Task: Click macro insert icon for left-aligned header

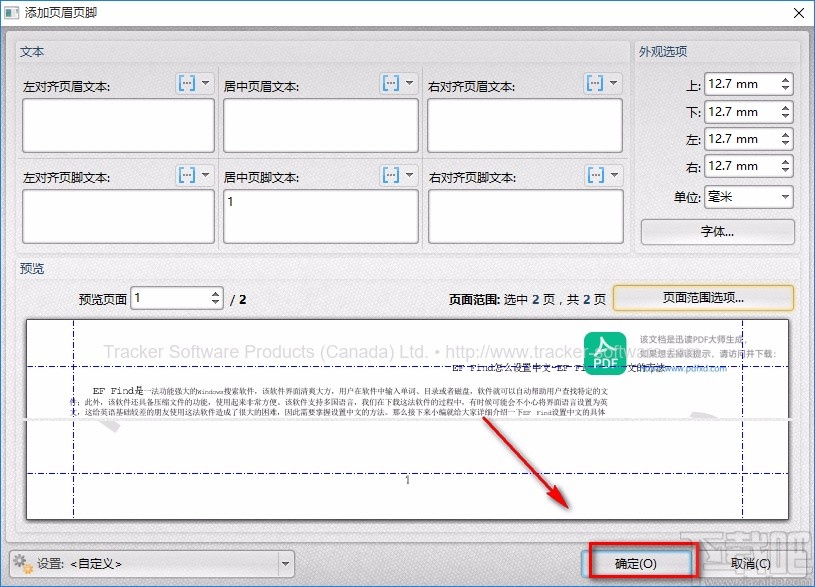Action: pyautogui.click(x=187, y=83)
